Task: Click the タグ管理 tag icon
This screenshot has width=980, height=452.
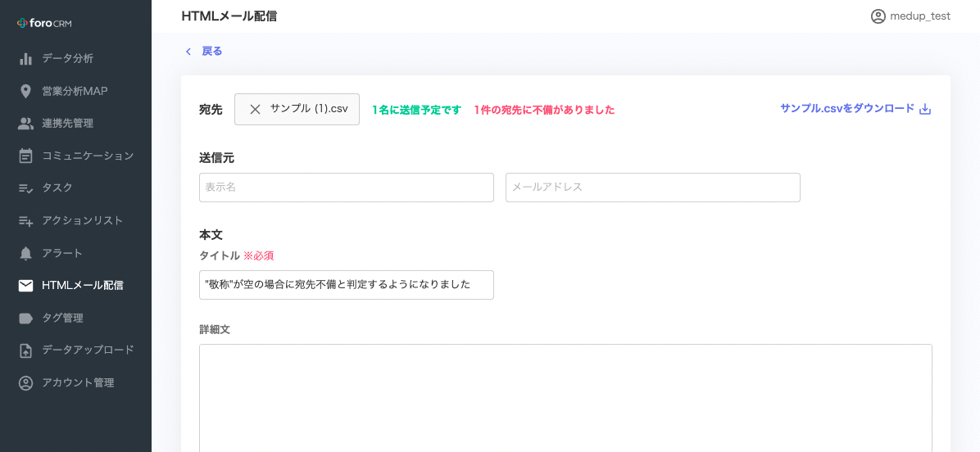Action: click(25, 319)
